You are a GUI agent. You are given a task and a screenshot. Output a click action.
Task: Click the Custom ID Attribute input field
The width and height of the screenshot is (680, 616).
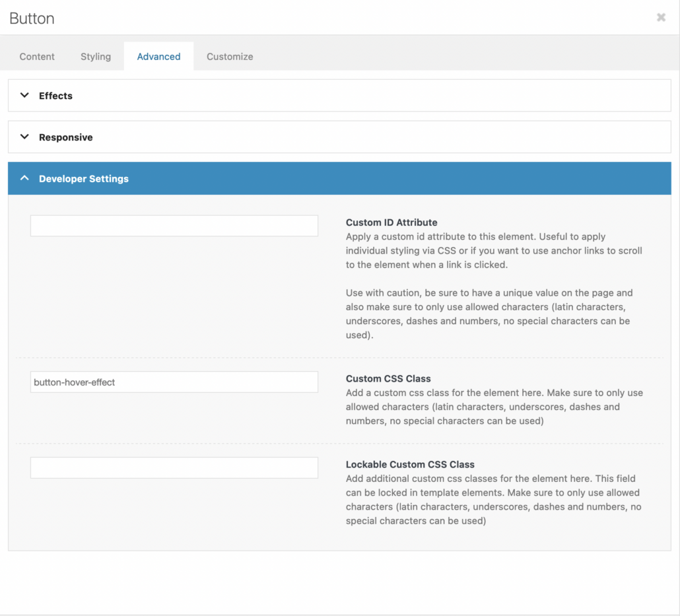(x=174, y=225)
